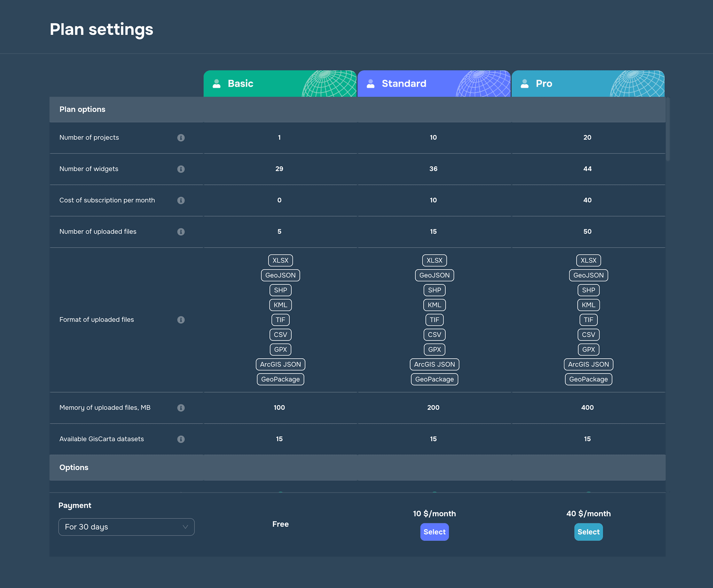Click the user icon in Basic header
The width and height of the screenshot is (713, 588).
(217, 84)
